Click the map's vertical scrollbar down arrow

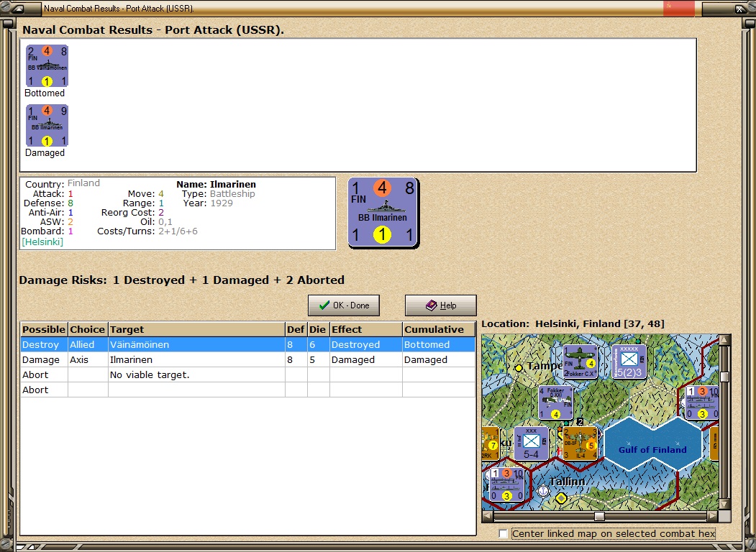pyautogui.click(x=724, y=504)
